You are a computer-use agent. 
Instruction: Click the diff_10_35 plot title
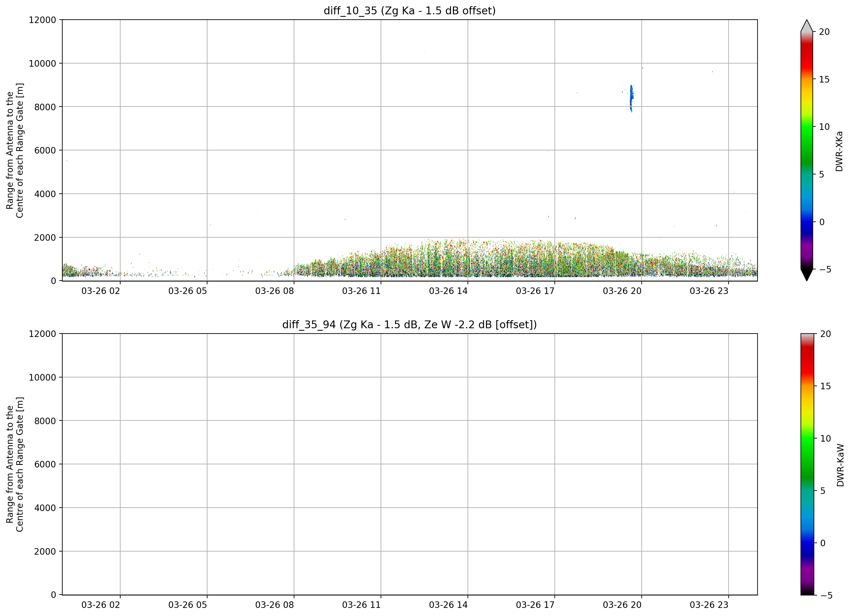pyautogui.click(x=409, y=11)
